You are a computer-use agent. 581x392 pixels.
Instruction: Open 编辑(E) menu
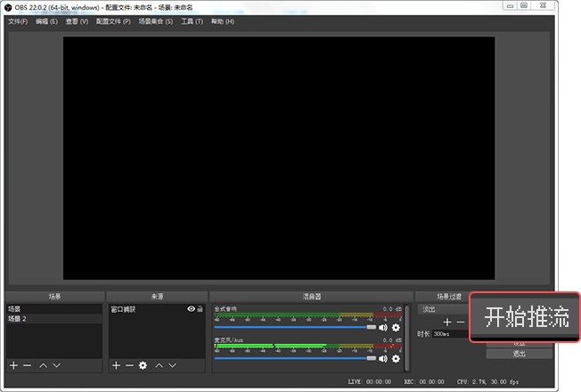[x=46, y=21]
